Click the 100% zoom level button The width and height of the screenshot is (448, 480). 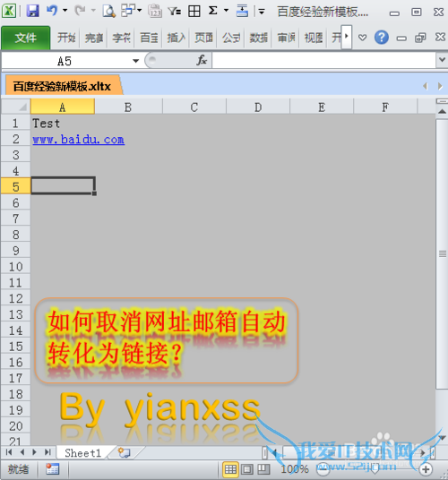pyautogui.click(x=295, y=469)
